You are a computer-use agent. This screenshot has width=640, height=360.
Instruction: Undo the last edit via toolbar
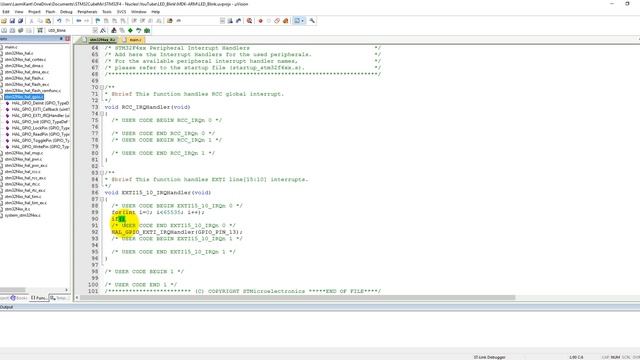pyautogui.click(x=59, y=21)
